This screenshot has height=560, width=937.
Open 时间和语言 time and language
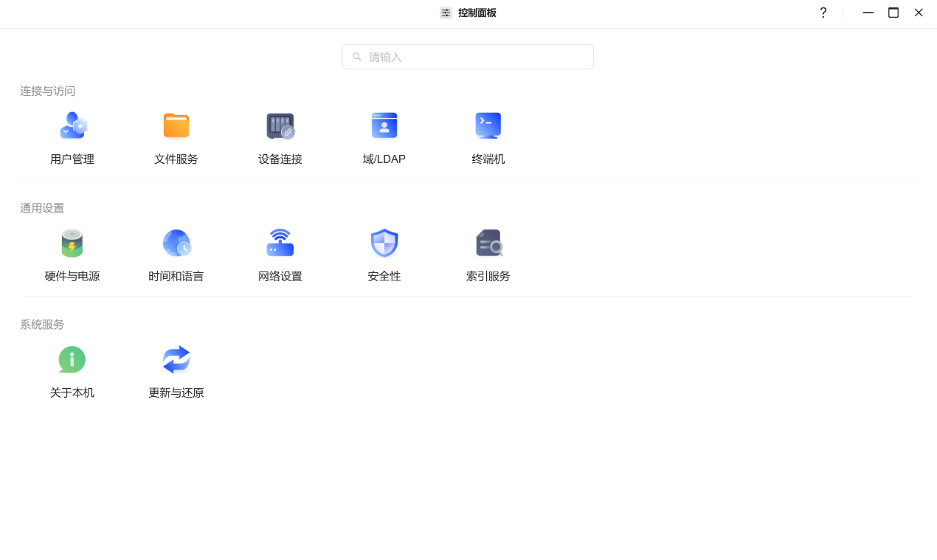[x=176, y=255]
